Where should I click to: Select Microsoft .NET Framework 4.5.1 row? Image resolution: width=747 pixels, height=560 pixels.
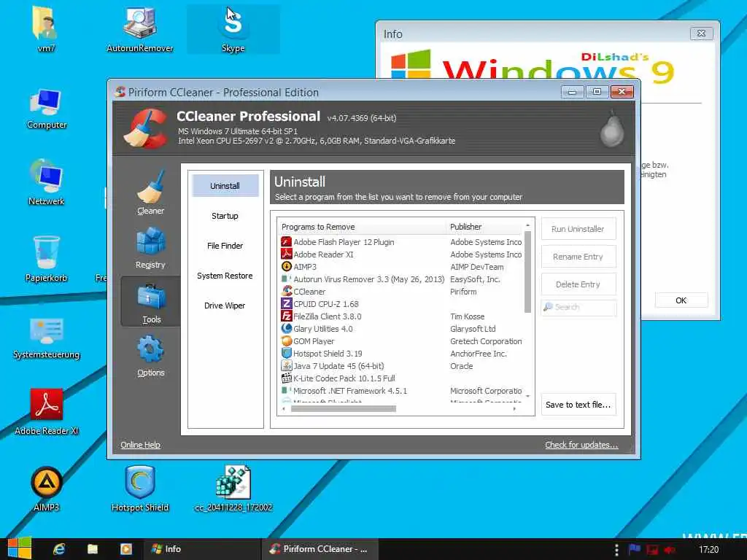click(x=401, y=391)
